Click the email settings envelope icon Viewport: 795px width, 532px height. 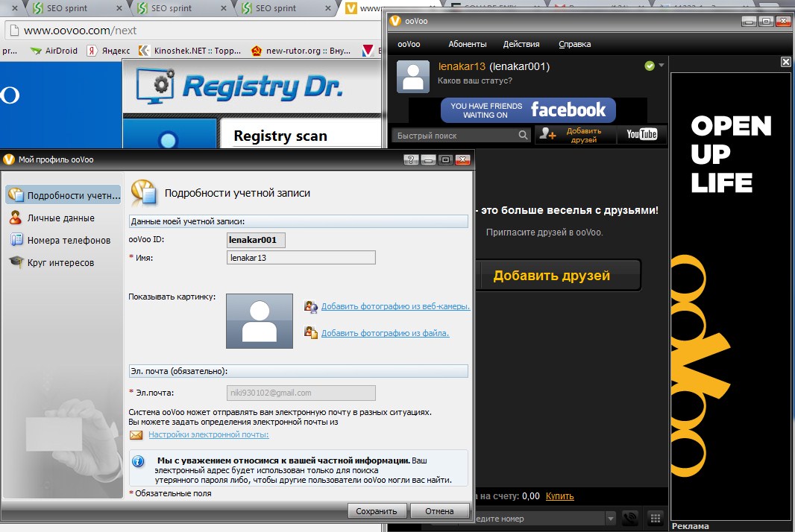pos(136,434)
